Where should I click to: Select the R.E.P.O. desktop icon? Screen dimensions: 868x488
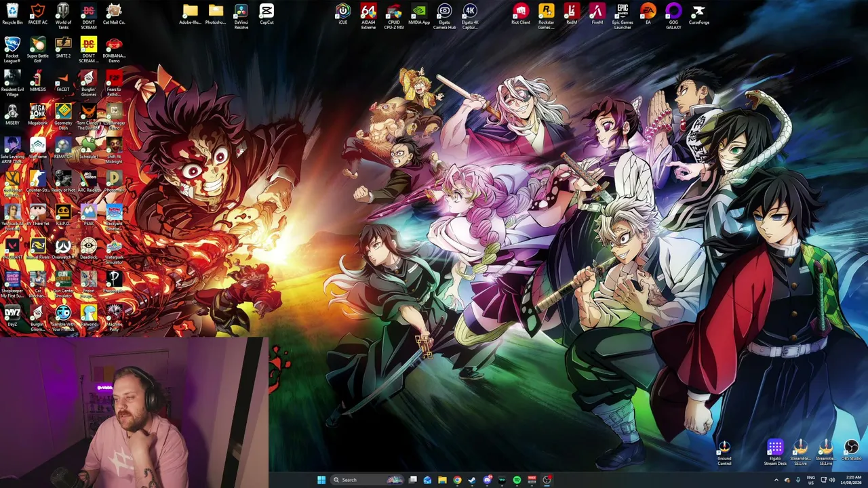[x=63, y=215]
